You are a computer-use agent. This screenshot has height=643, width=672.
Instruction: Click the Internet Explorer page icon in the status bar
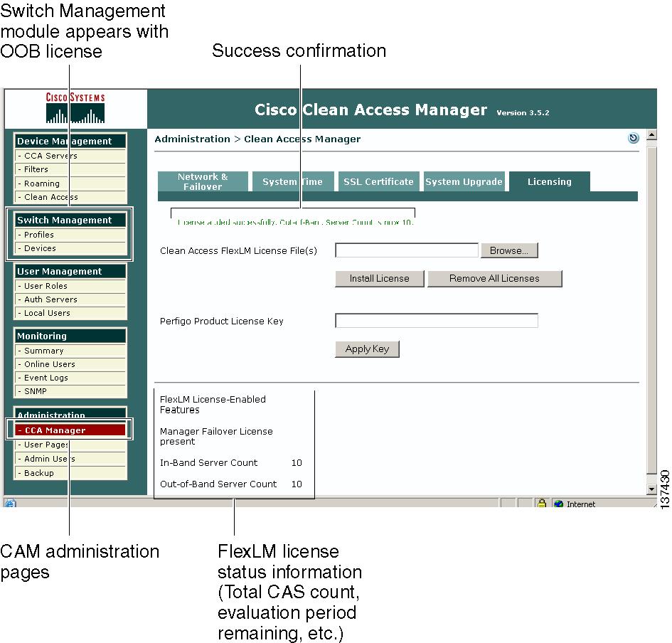[x=10, y=504]
